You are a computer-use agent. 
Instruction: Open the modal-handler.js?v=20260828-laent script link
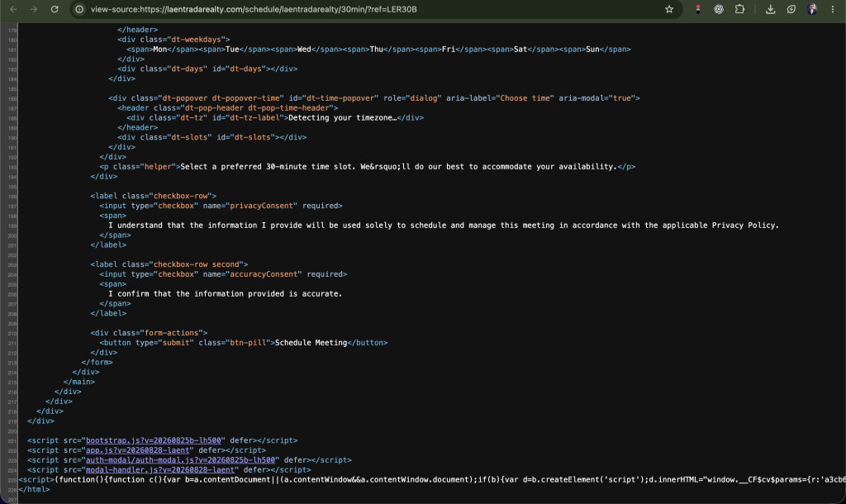tap(160, 469)
